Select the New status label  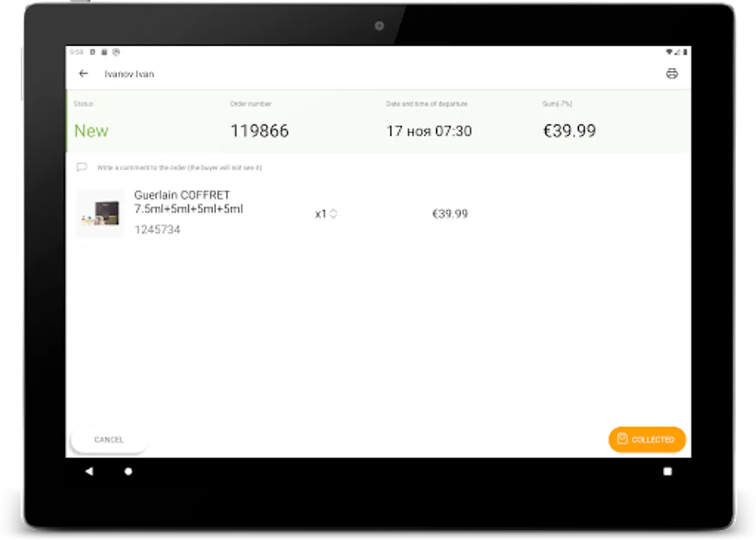click(91, 131)
